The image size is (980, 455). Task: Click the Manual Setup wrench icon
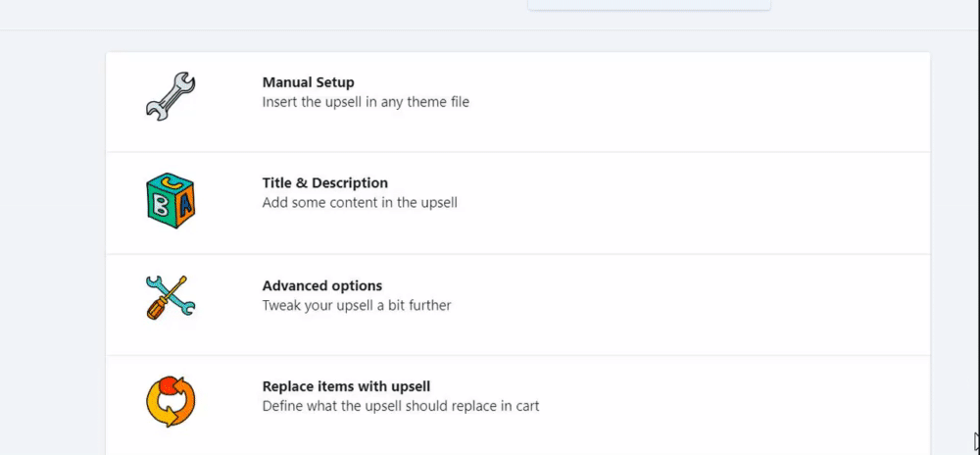170,96
